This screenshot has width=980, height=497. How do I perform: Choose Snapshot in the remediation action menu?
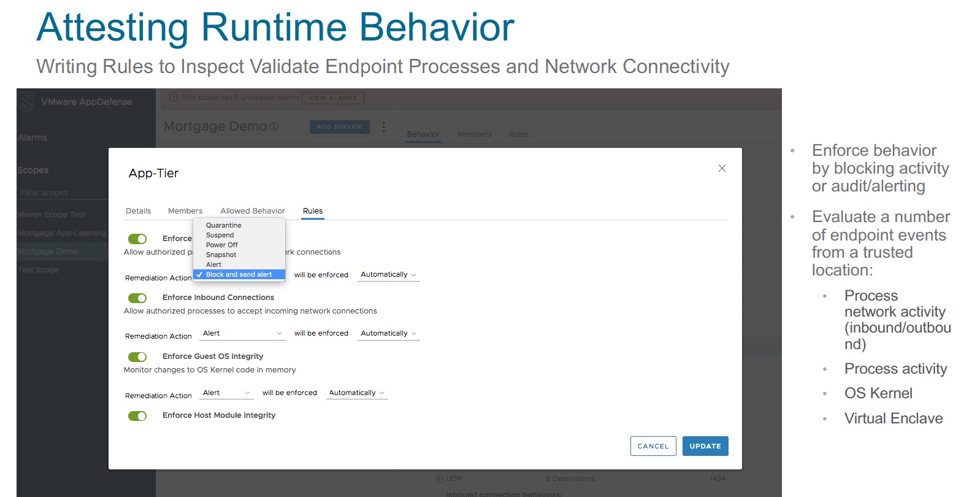[x=221, y=255]
